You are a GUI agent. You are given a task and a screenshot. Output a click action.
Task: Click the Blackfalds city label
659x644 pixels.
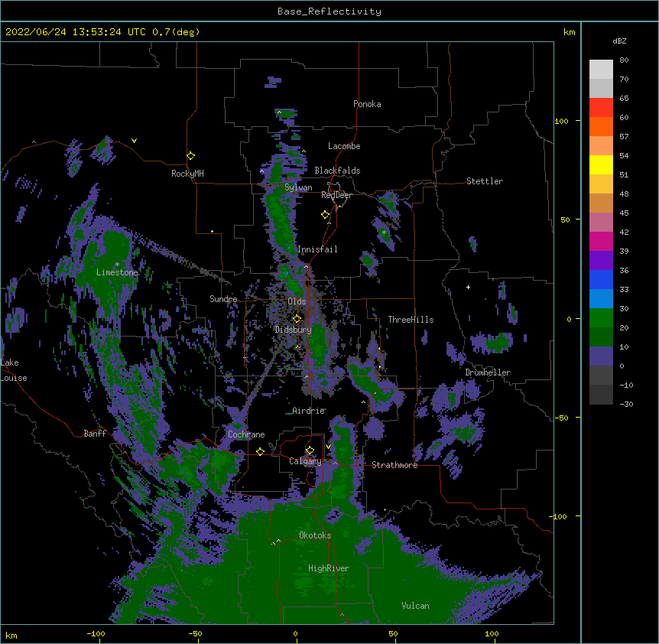click(337, 171)
